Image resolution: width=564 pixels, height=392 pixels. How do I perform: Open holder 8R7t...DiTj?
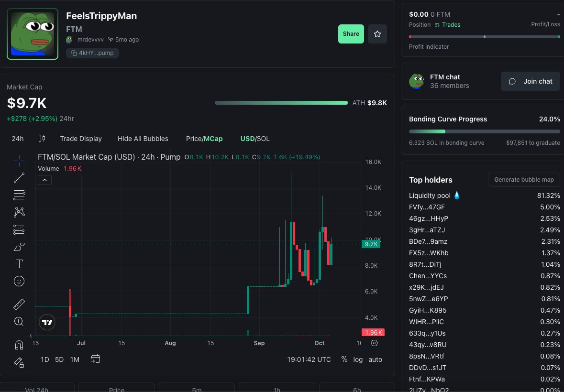coord(425,264)
